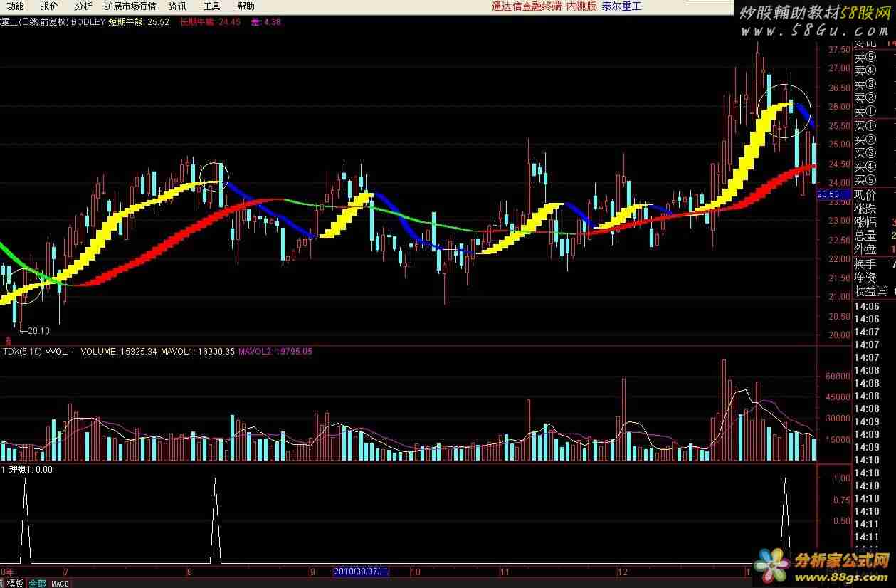
Task: Switch to the 模板 tab
Action: coord(15,583)
